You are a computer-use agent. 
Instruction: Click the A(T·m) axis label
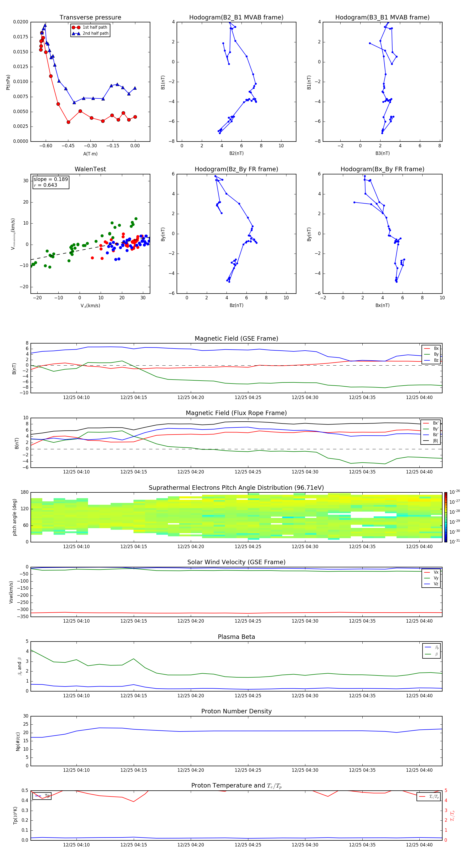tap(90, 154)
